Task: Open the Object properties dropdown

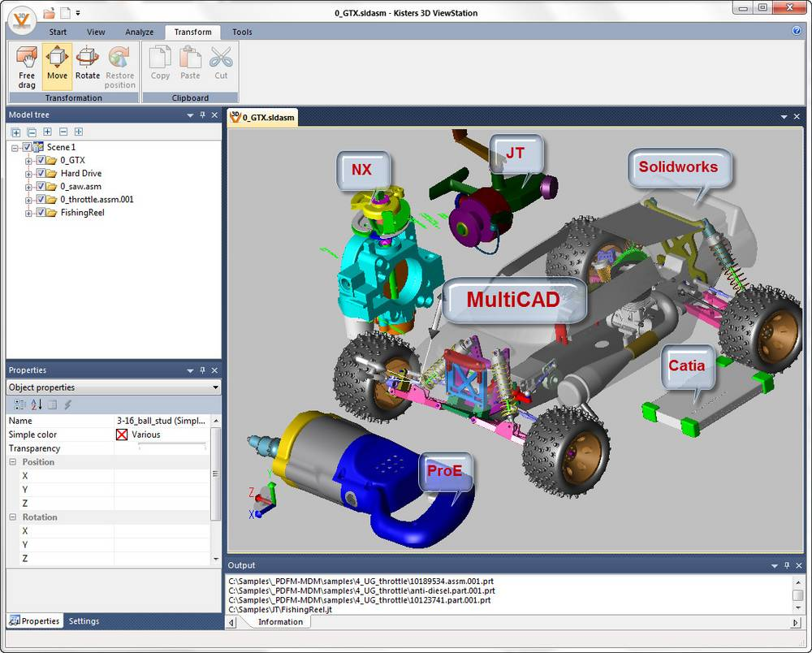Action: (x=215, y=388)
